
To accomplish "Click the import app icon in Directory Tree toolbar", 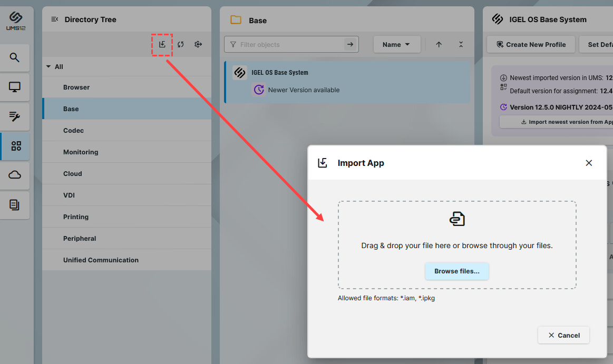I will pos(162,44).
